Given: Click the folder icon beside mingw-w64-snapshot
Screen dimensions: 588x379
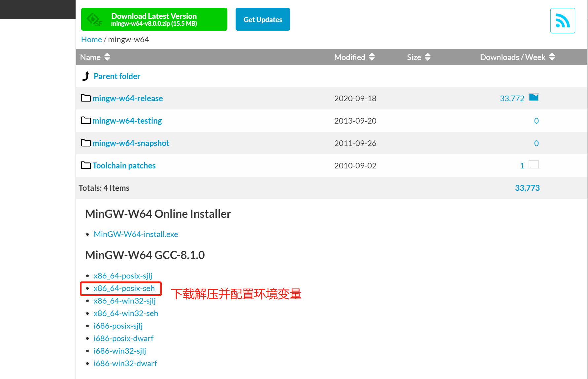Looking at the screenshot, I should tap(85, 143).
